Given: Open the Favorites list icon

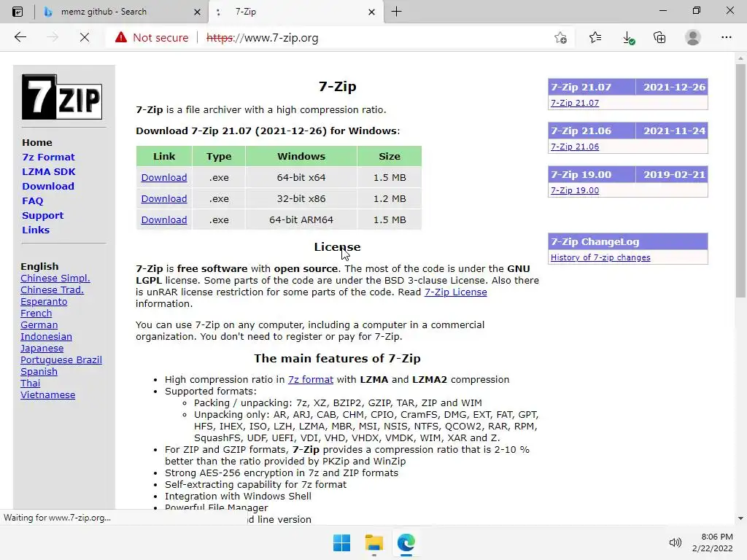Looking at the screenshot, I should 595,37.
